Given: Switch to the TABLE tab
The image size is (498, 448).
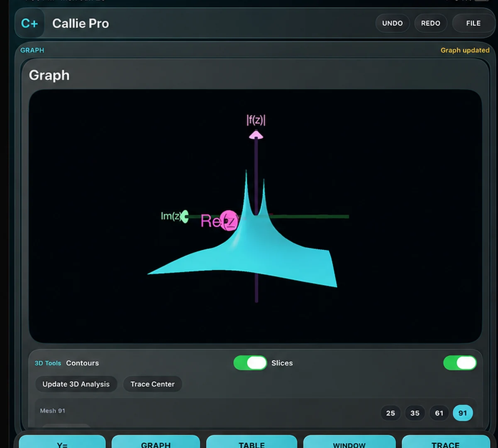Looking at the screenshot, I should (x=251, y=443).
